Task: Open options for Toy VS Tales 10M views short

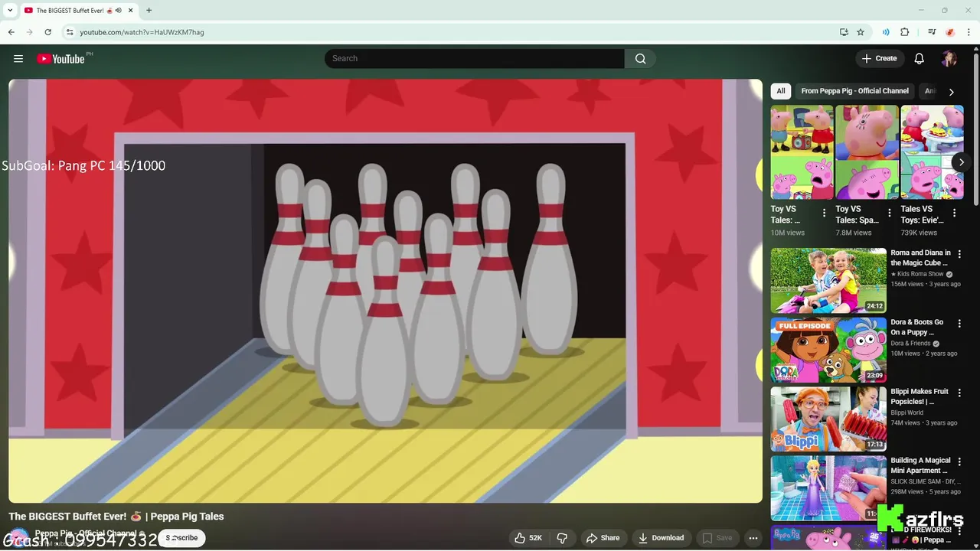Action: click(x=824, y=213)
